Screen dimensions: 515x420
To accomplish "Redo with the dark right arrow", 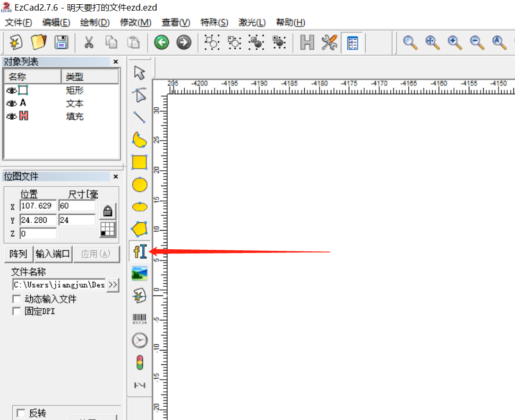I will pyautogui.click(x=184, y=42).
